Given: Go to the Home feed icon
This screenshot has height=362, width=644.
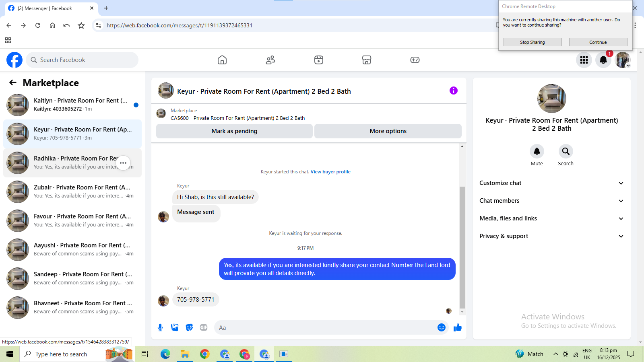Looking at the screenshot, I should coord(222,60).
